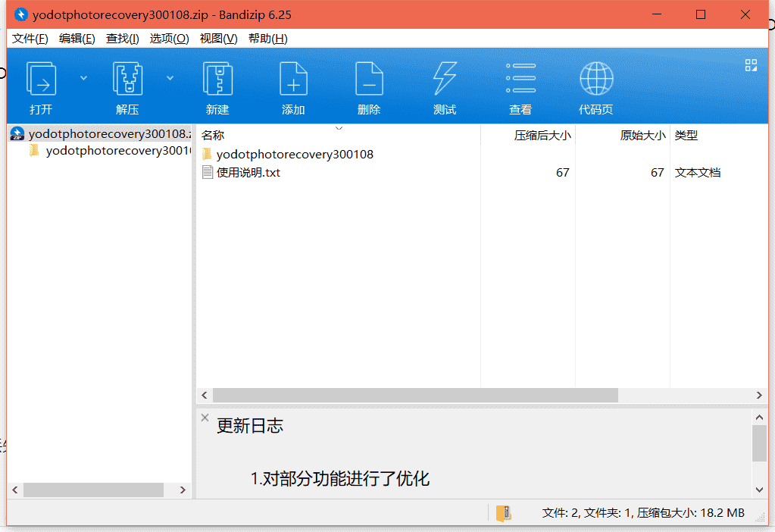Click the Delete (删除) icon
The width and height of the screenshot is (775, 532).
point(369,79)
